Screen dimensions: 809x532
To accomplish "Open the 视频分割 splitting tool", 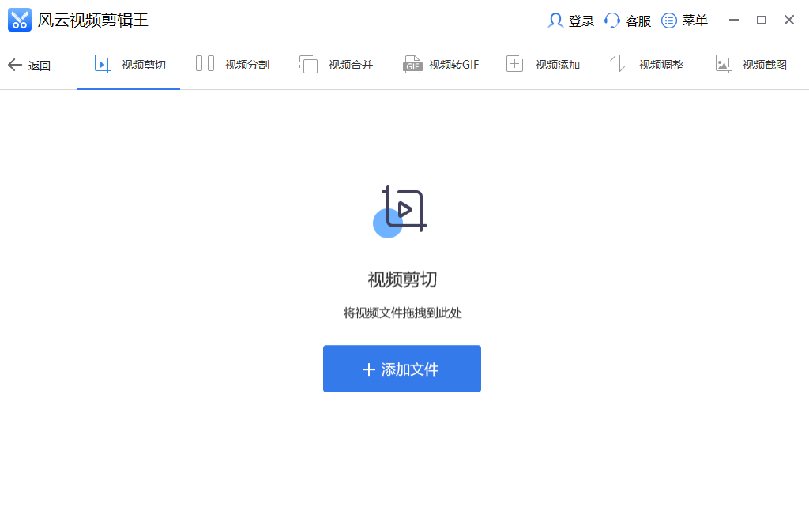I will point(235,65).
